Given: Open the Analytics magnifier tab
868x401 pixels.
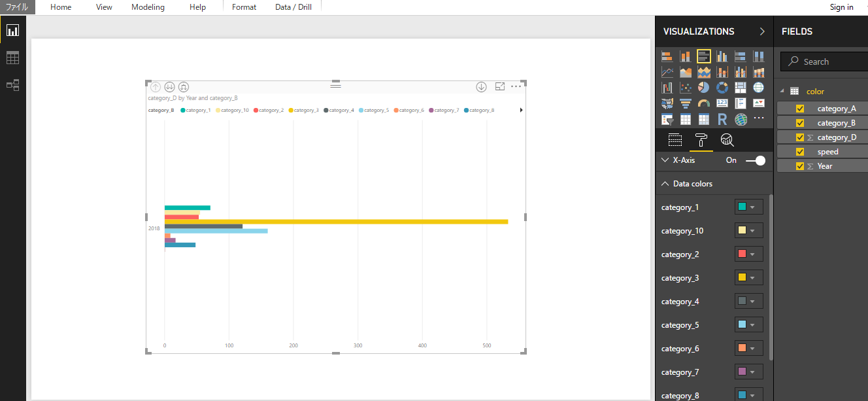Looking at the screenshot, I should click(727, 139).
